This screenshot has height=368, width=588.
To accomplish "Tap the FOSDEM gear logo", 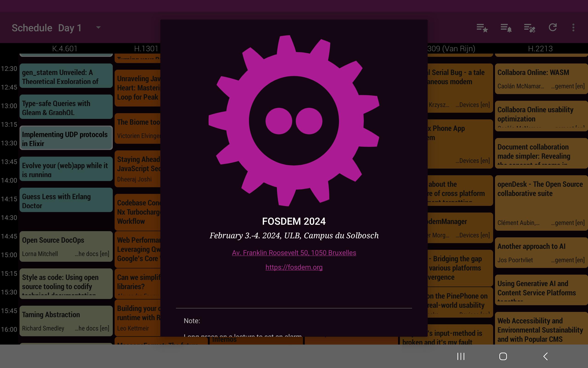I will [x=294, y=121].
